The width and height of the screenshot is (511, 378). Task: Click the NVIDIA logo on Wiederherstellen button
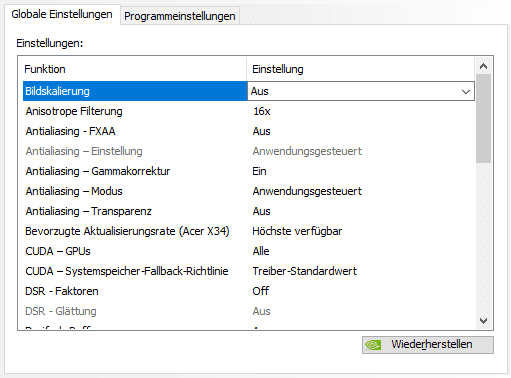(x=373, y=345)
